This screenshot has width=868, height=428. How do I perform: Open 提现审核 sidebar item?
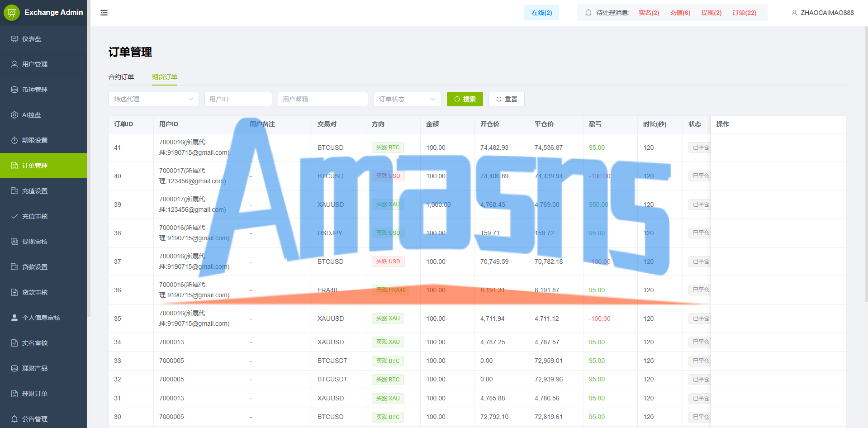click(43, 242)
